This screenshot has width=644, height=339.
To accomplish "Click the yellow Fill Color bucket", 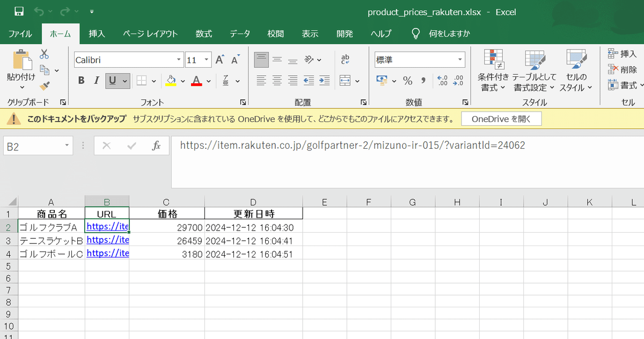I will pyautogui.click(x=171, y=81).
